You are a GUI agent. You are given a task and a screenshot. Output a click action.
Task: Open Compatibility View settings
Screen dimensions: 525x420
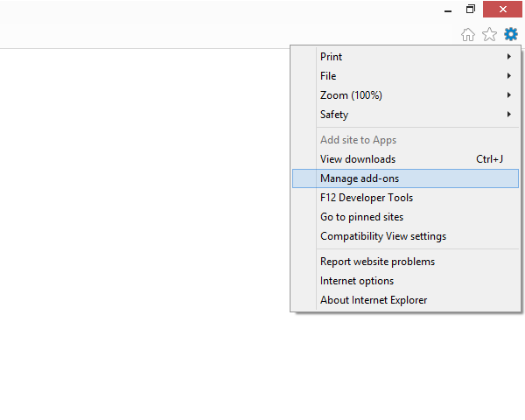[383, 236]
